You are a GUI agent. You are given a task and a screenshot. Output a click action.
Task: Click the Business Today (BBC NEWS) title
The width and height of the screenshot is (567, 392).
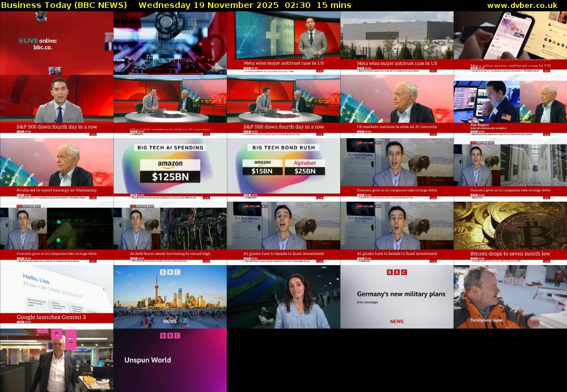coord(64,5)
